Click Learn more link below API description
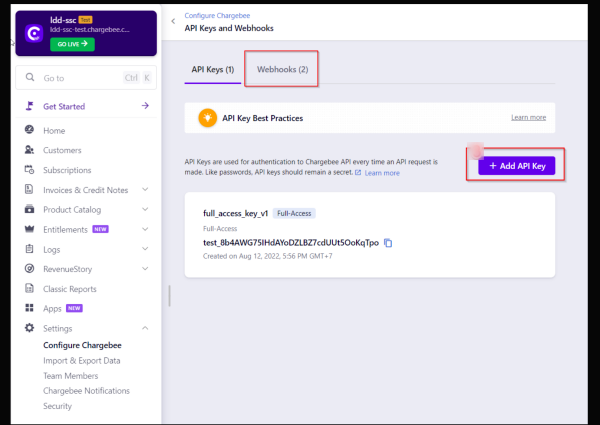 pyautogui.click(x=382, y=173)
